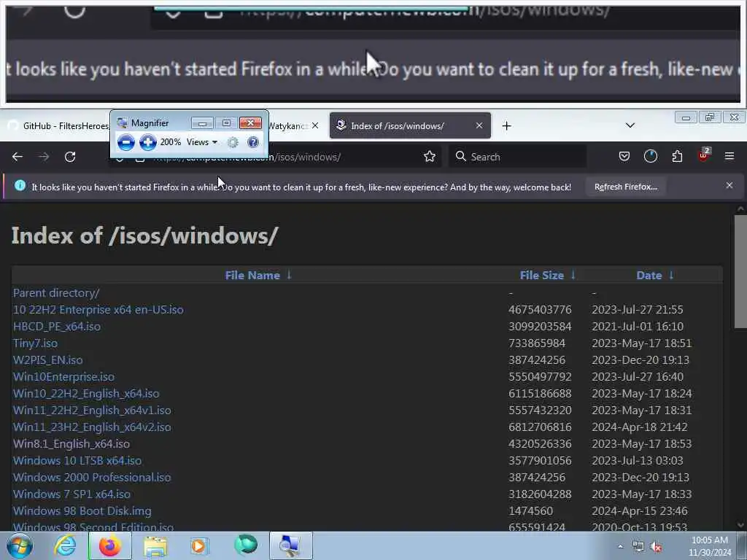Download Win10_22H2_English_x64.iso
The image size is (747, 560).
[x=86, y=393]
